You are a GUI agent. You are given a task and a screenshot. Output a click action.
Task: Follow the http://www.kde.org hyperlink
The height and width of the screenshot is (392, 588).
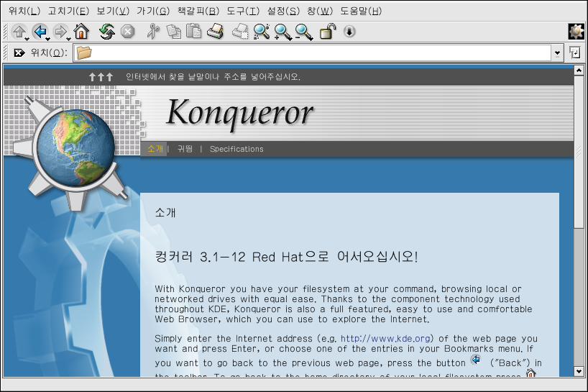click(x=387, y=338)
